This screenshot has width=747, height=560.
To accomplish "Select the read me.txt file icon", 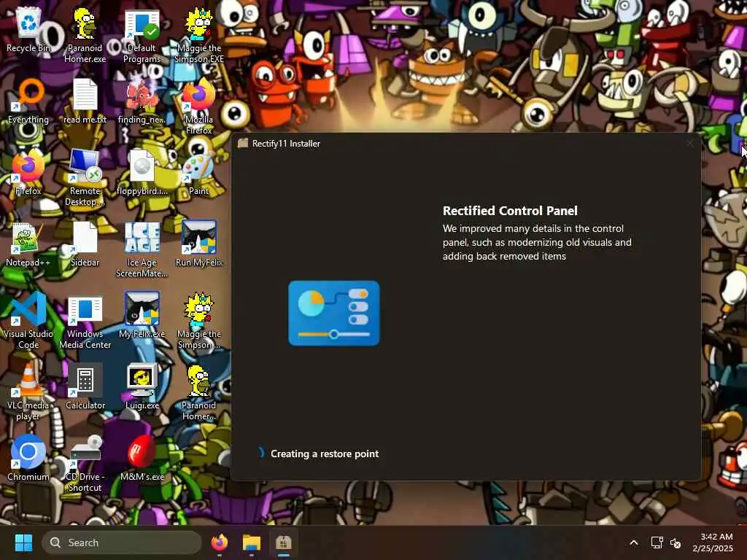I will click(x=85, y=101).
